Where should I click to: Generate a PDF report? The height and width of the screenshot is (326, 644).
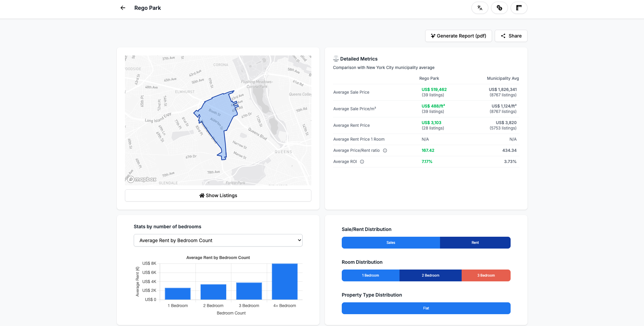coord(458,36)
